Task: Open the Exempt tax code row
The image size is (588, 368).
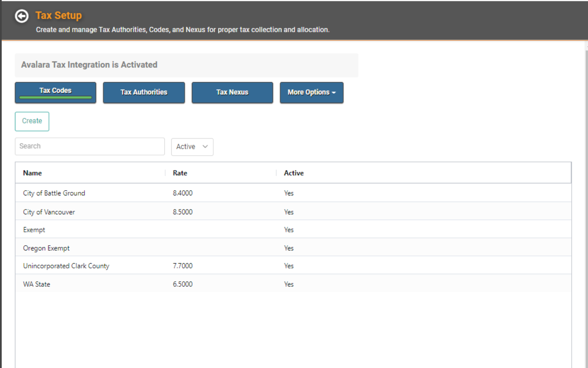Action: (x=293, y=230)
